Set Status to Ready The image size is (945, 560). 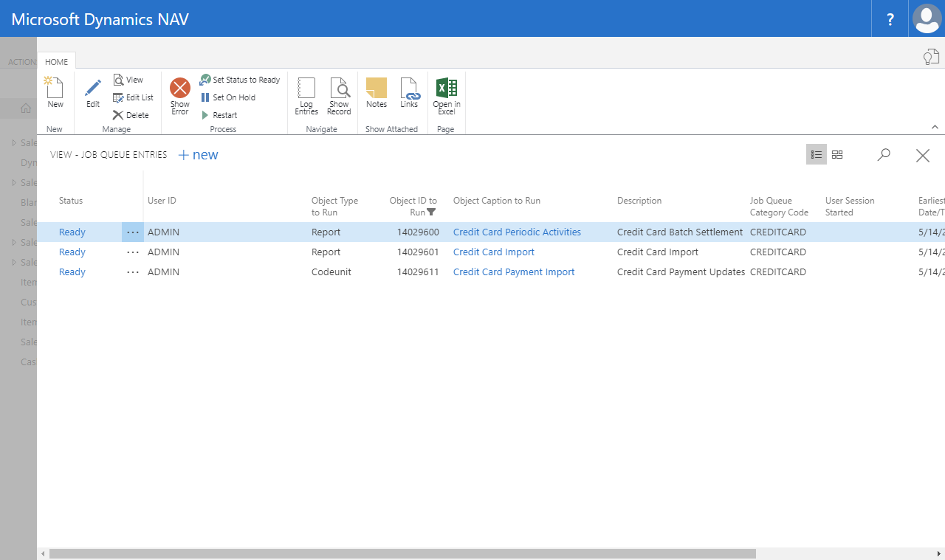pyautogui.click(x=240, y=80)
